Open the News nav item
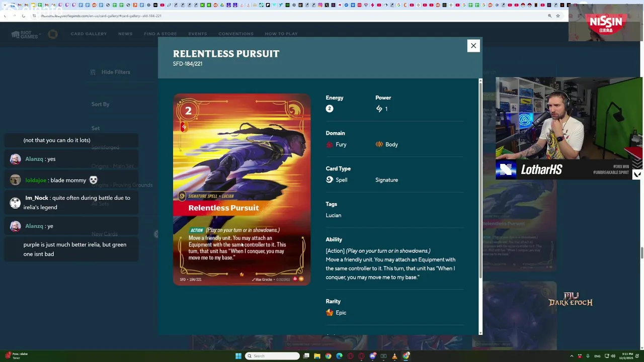Viewport: 644px width, 362px height. pyautogui.click(x=125, y=34)
